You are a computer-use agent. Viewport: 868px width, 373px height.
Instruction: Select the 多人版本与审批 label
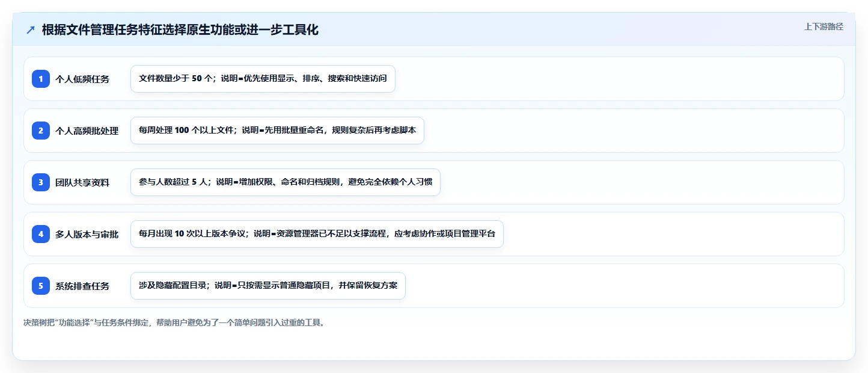(87, 234)
